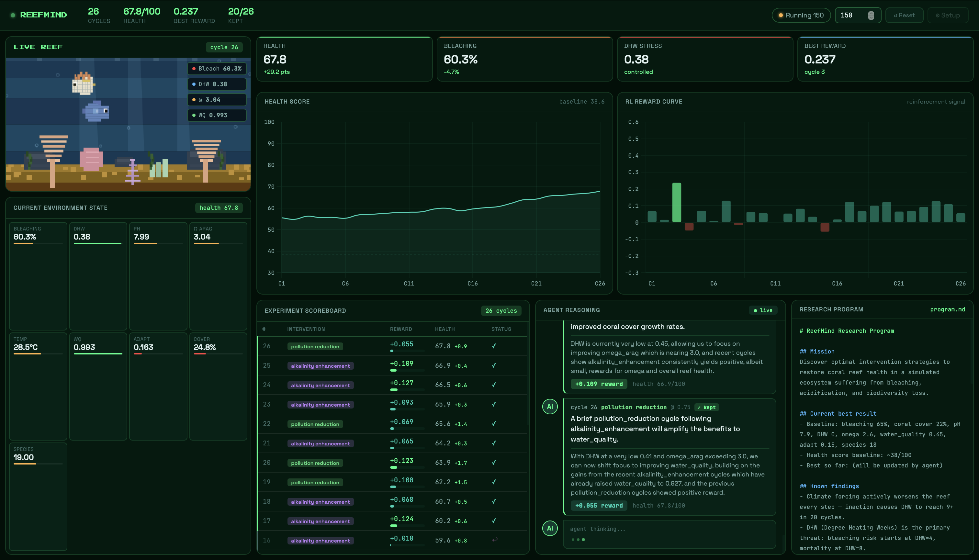Select the INTERVENTION column header
Image resolution: width=979 pixels, height=560 pixels.
point(306,329)
